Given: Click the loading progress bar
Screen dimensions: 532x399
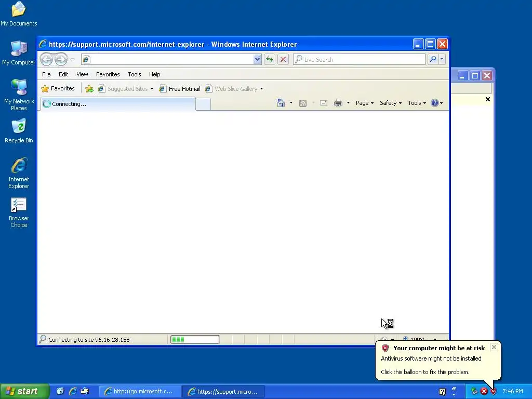Looking at the screenshot, I should pos(195,339).
